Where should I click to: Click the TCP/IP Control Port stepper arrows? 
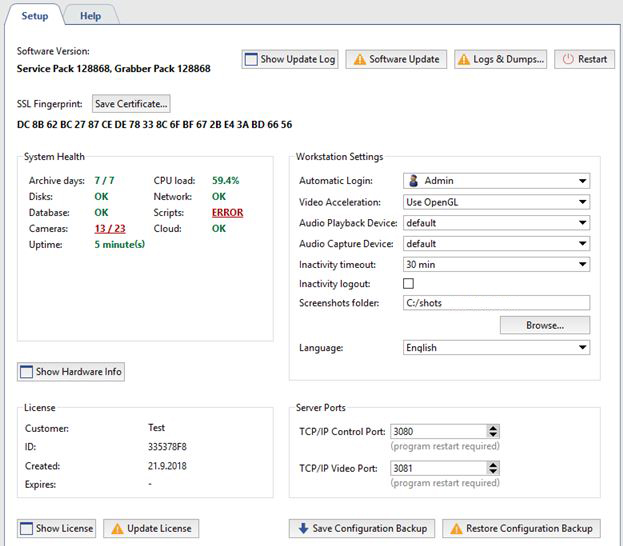click(x=493, y=431)
